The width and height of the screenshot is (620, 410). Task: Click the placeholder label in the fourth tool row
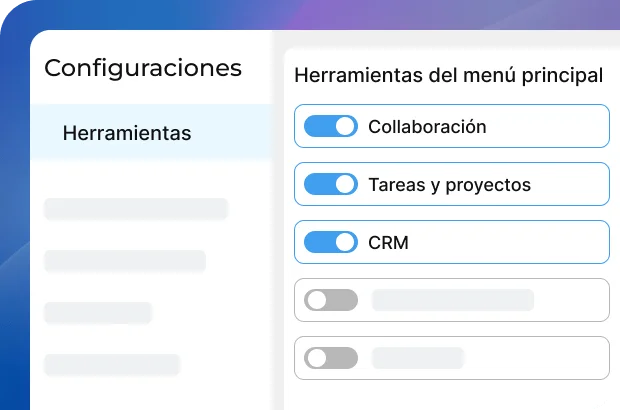(452, 300)
